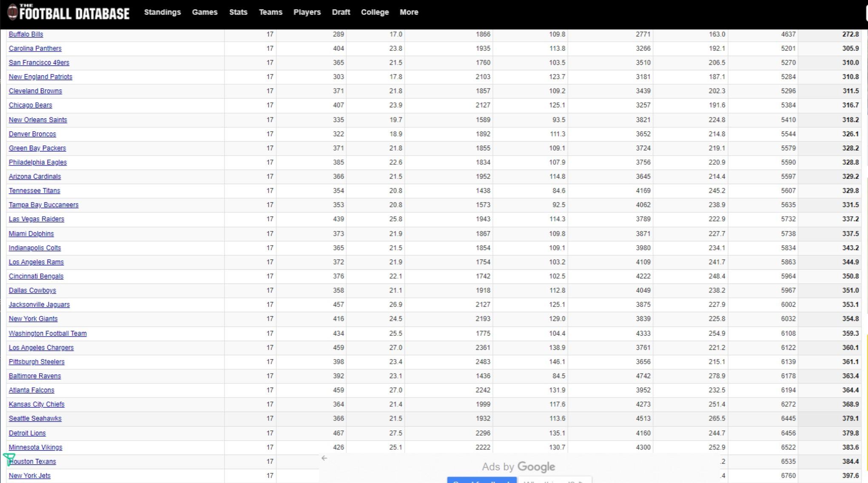The image size is (868, 483).
Task: Select Buffalo Bills yards per game 272.8
Action: pyautogui.click(x=851, y=34)
